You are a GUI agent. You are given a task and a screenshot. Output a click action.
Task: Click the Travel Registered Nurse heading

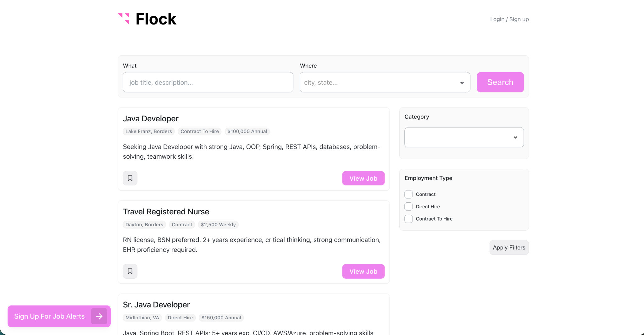tap(166, 211)
